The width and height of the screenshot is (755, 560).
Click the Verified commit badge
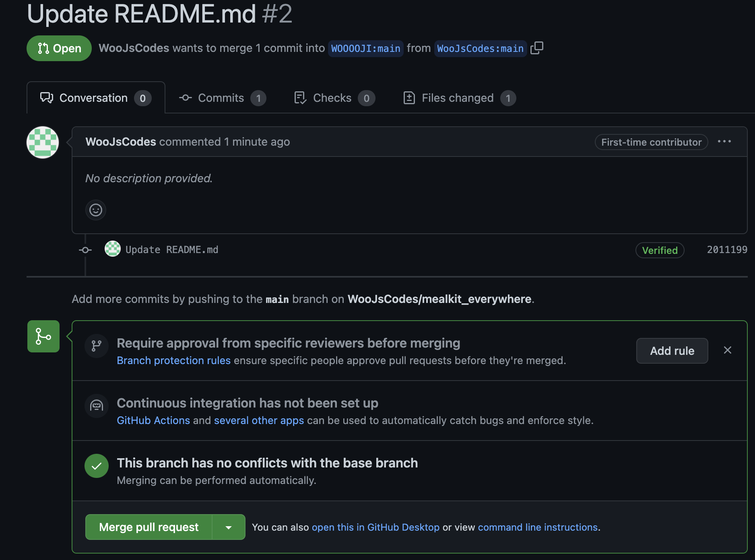pos(660,250)
